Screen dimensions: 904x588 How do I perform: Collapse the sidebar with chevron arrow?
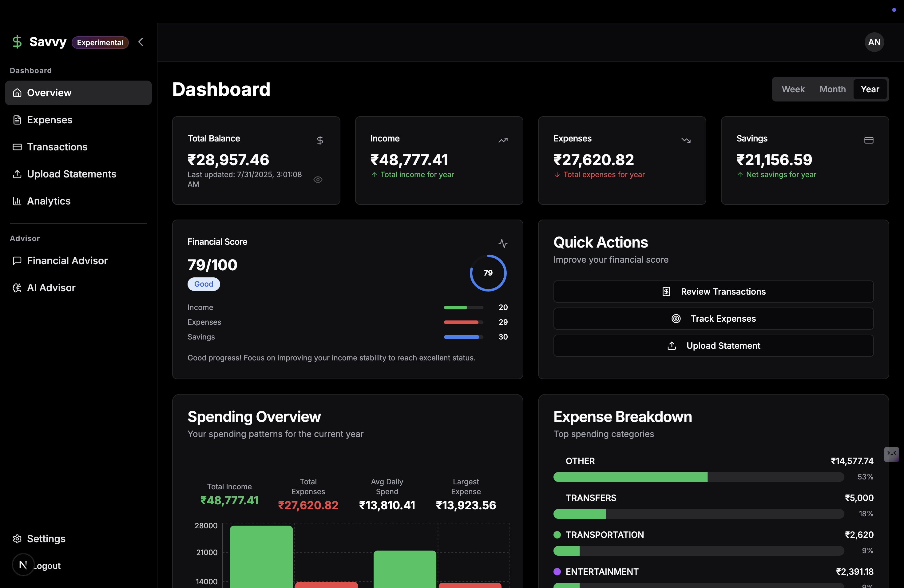coord(141,42)
